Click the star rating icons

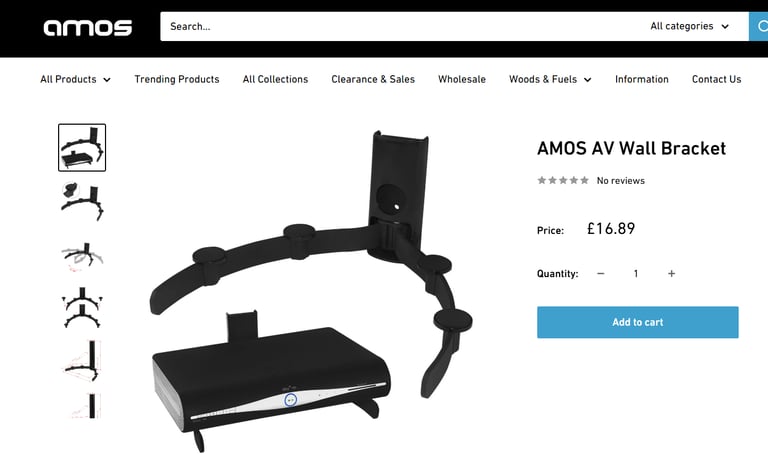click(563, 180)
